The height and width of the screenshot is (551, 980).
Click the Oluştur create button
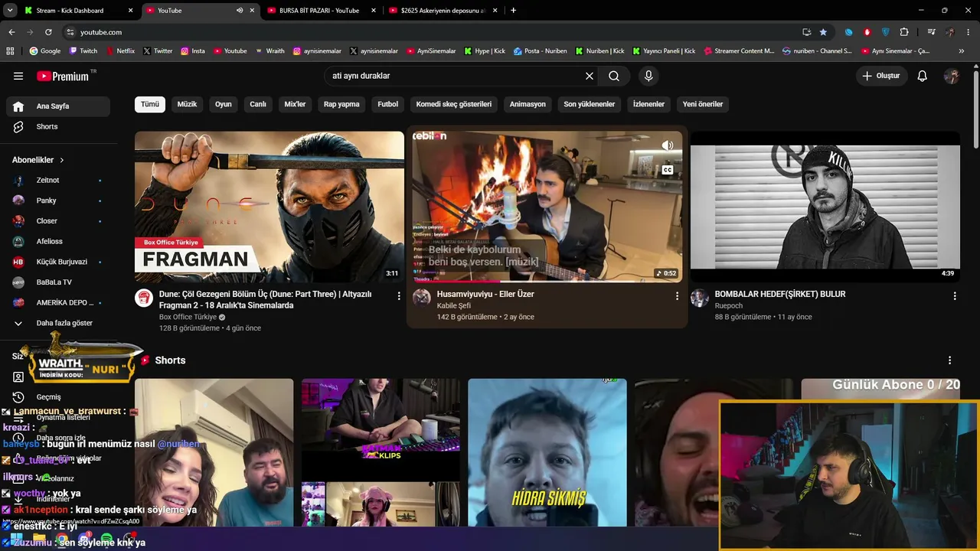click(881, 76)
